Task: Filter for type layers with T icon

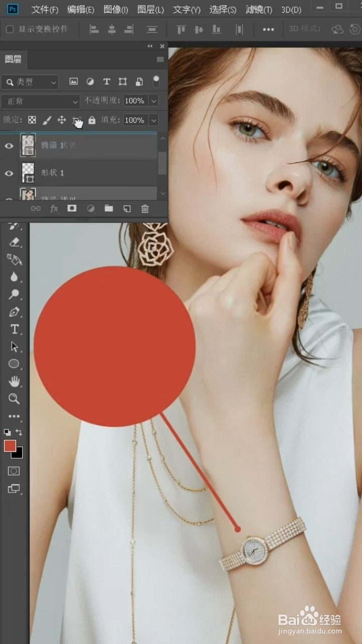Action: coord(107,82)
